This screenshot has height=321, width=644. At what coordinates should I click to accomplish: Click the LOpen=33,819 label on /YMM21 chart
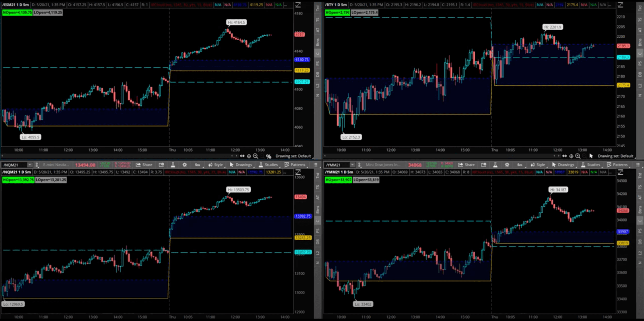pos(366,180)
